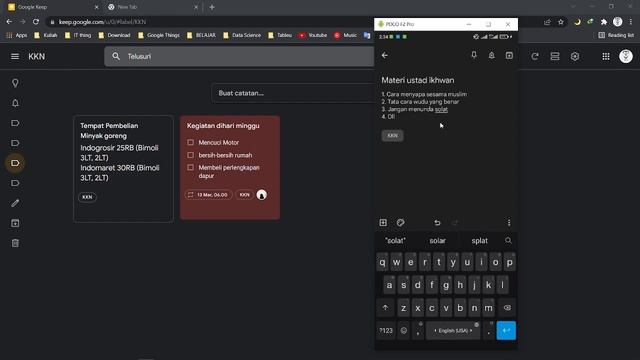Choose the "splat" keyboard suggestion

[480, 241]
